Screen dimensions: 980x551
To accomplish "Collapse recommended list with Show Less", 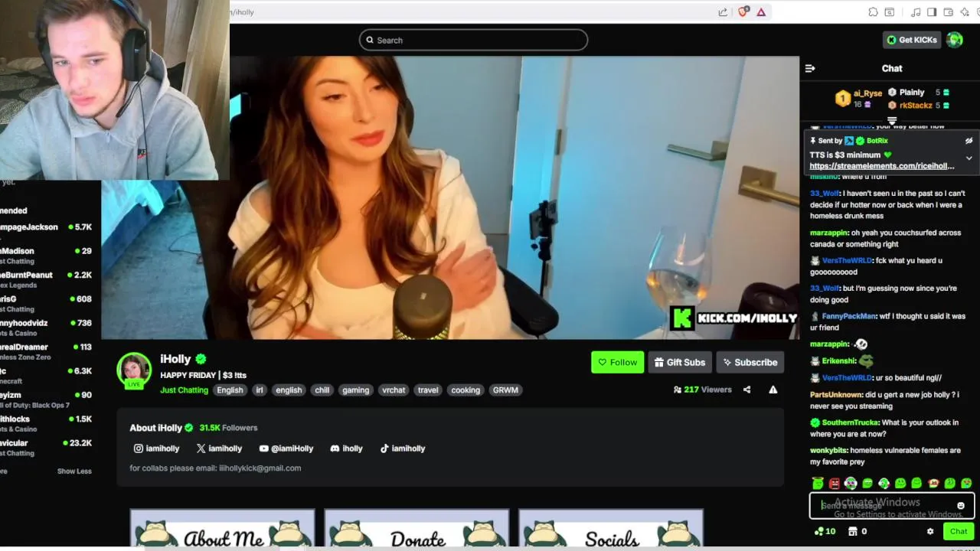I will pos(74,471).
